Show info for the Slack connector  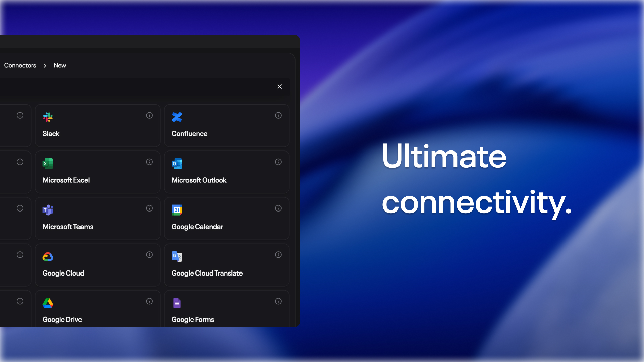coord(149,115)
